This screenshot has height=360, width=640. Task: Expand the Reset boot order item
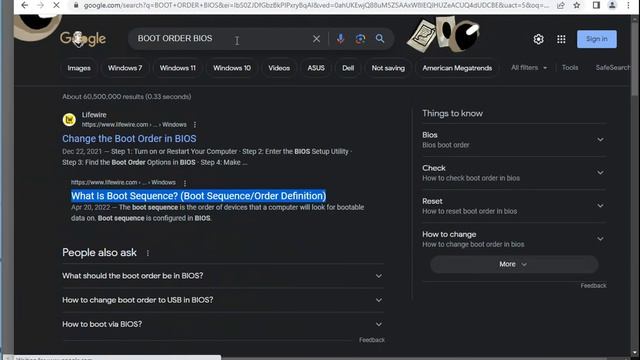pos(514,206)
